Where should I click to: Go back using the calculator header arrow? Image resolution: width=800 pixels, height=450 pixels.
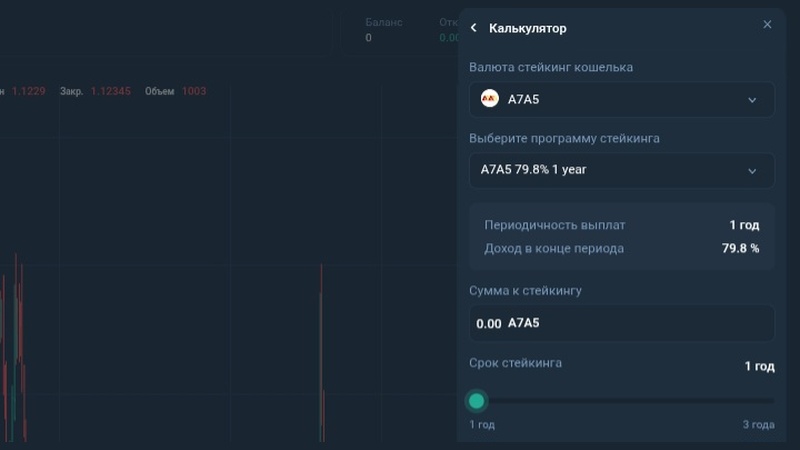pos(474,28)
